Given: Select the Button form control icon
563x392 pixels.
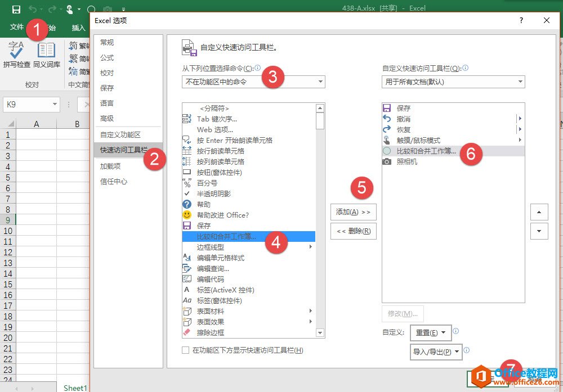Looking at the screenshot, I should pyautogui.click(x=187, y=172).
